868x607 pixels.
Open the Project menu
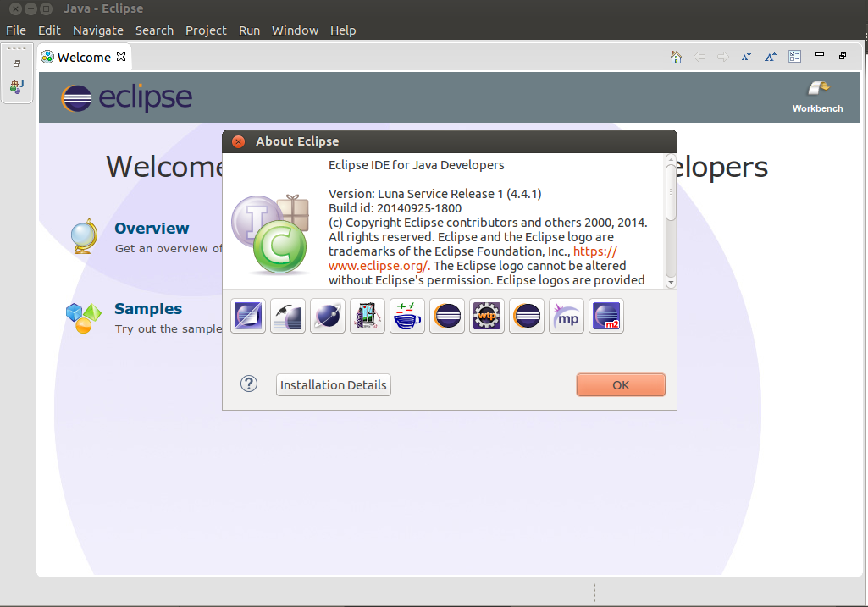click(x=206, y=30)
